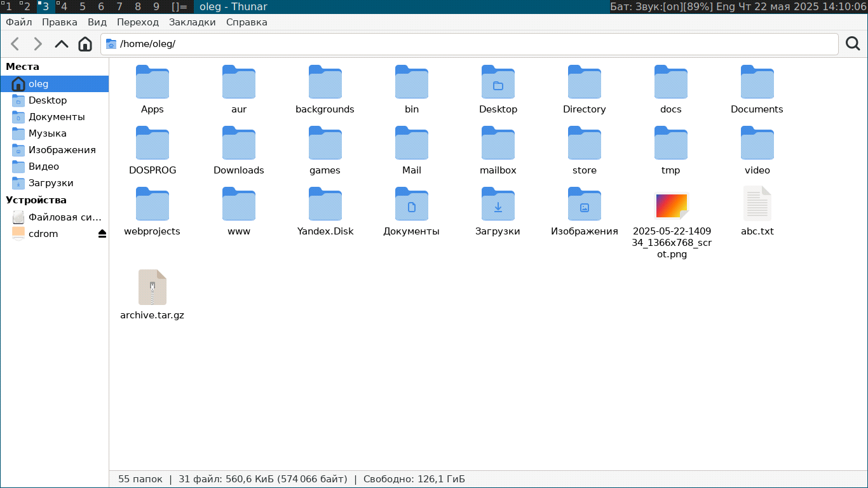868x488 pixels.
Task: Eject the cdrom device
Action: point(102,234)
